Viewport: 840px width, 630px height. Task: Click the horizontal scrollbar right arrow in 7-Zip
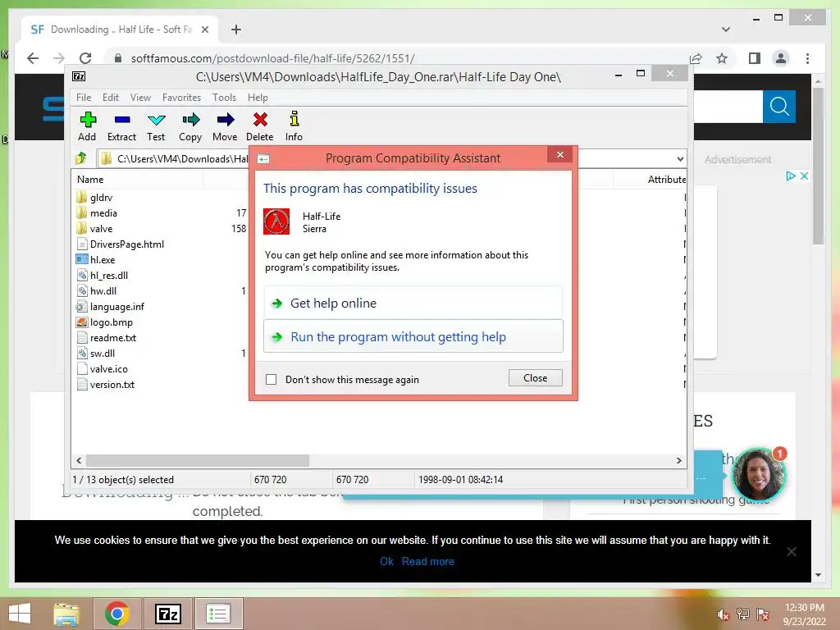(x=678, y=460)
